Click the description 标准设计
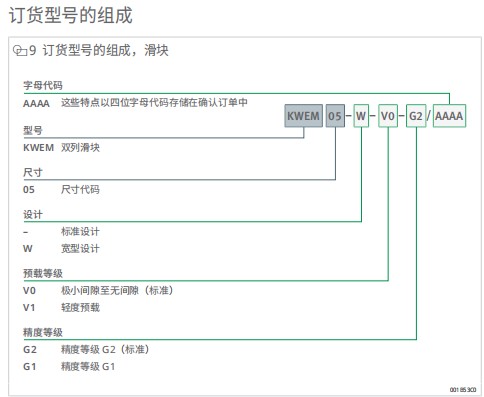Image resolution: width=484 pixels, height=397 pixels. pyautogui.click(x=80, y=231)
